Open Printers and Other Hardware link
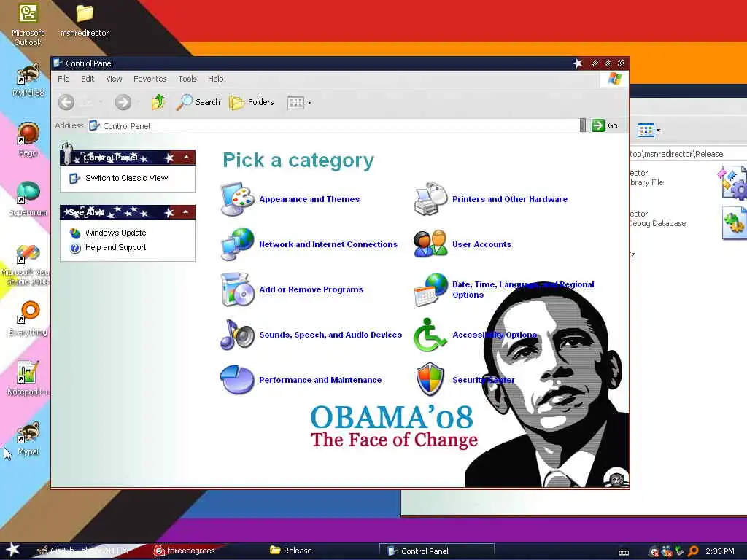747x560 pixels. [x=510, y=199]
